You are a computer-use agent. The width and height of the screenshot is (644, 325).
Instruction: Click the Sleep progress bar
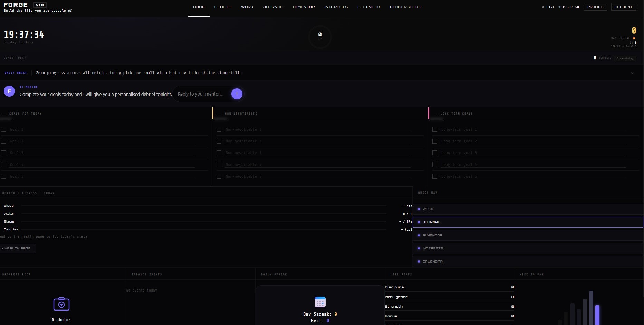(204, 206)
